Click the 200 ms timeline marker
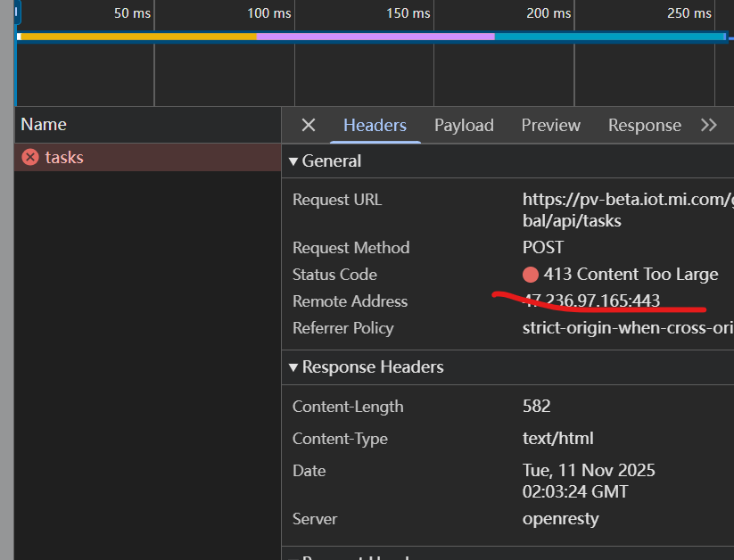 (548, 13)
